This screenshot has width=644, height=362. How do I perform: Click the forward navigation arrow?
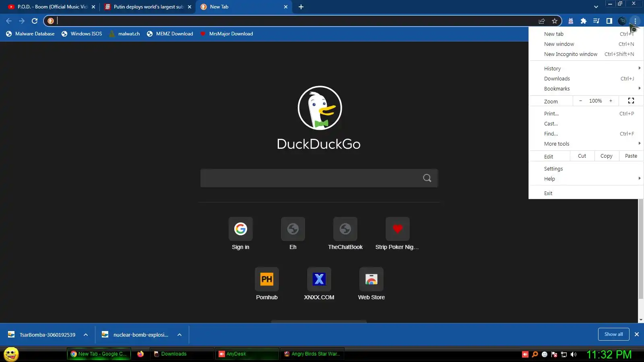coord(22,21)
